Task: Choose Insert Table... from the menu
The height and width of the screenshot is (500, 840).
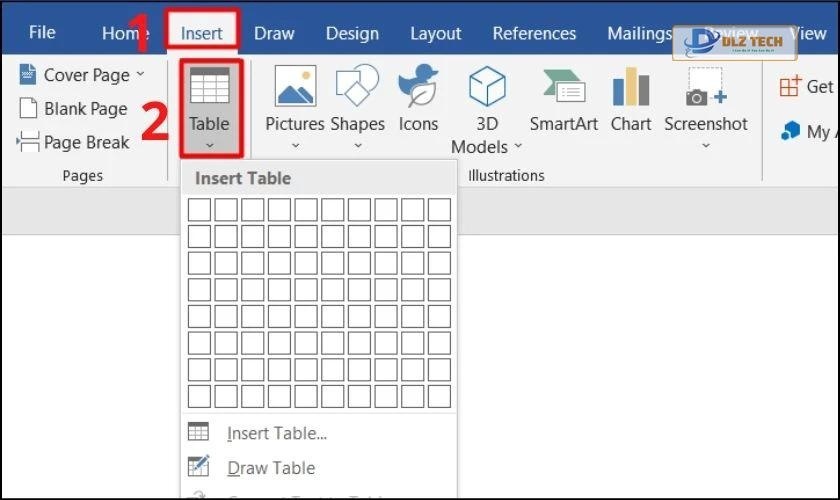Action: (277, 433)
